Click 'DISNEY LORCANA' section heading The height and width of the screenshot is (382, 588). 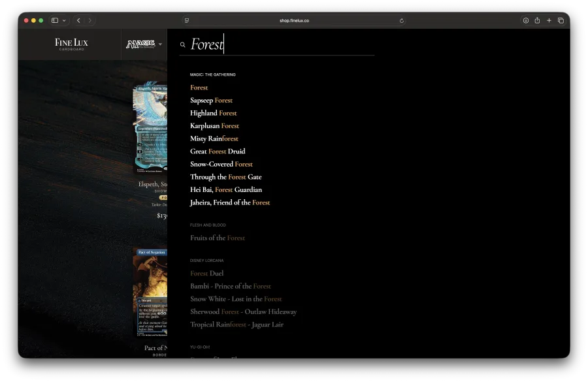(x=206, y=260)
